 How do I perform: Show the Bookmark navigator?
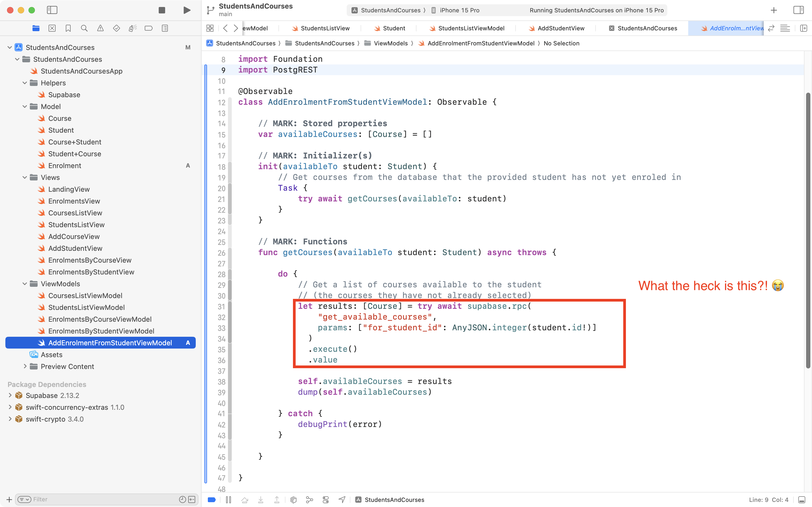pos(68,28)
